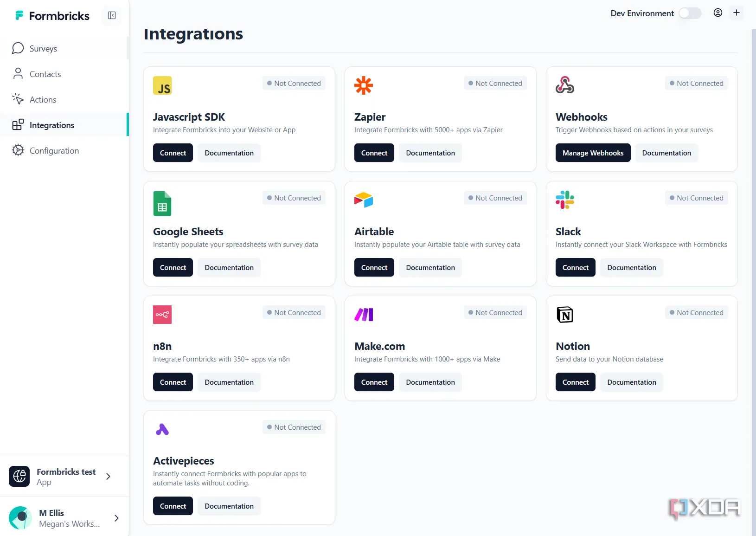Open Activepieces Documentation
756x536 pixels.
(229, 506)
